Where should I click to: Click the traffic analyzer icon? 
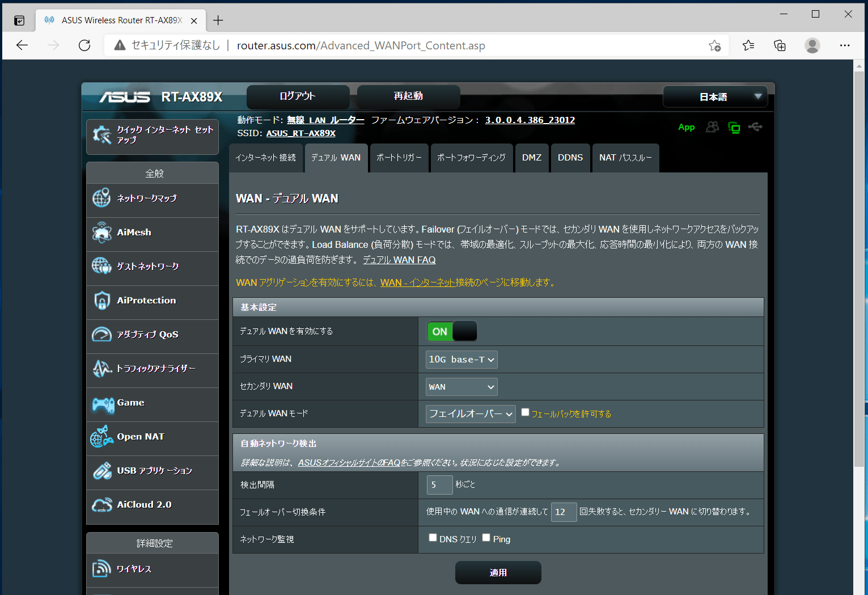[101, 368]
